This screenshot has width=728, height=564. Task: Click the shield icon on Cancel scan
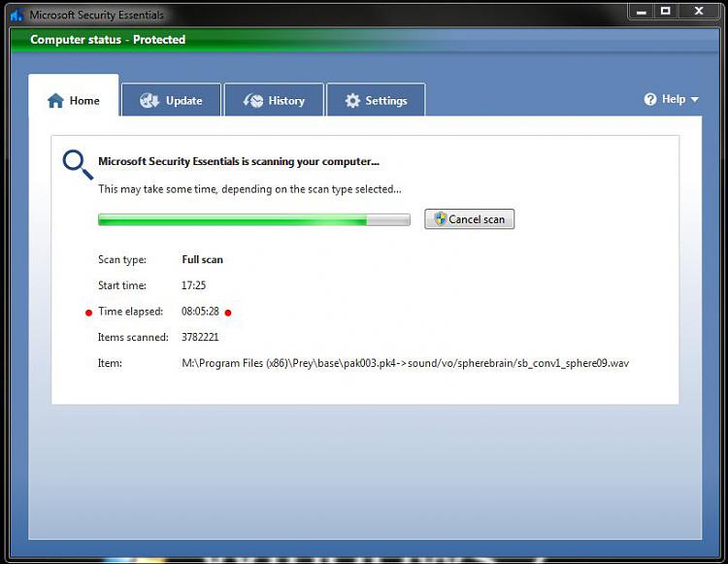[440, 218]
